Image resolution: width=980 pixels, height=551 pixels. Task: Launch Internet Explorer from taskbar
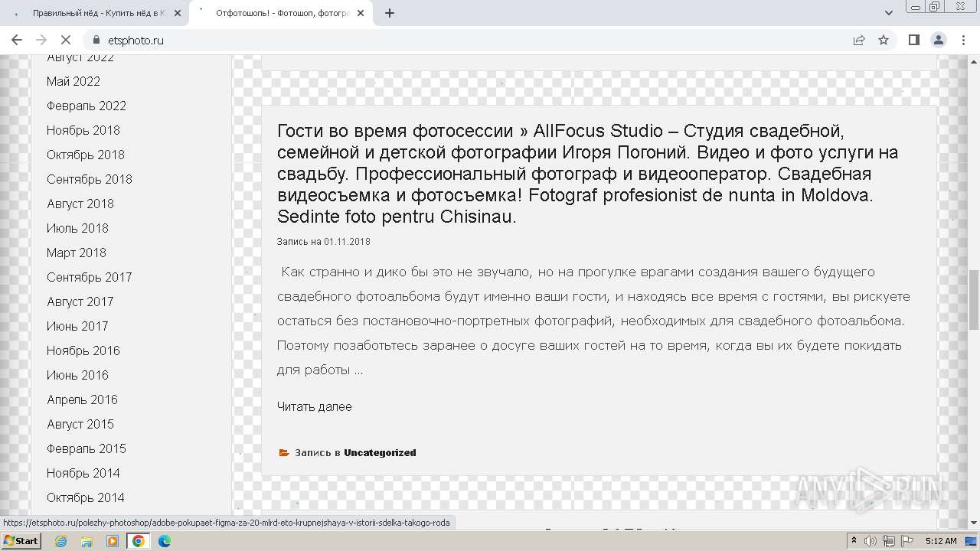(x=60, y=541)
